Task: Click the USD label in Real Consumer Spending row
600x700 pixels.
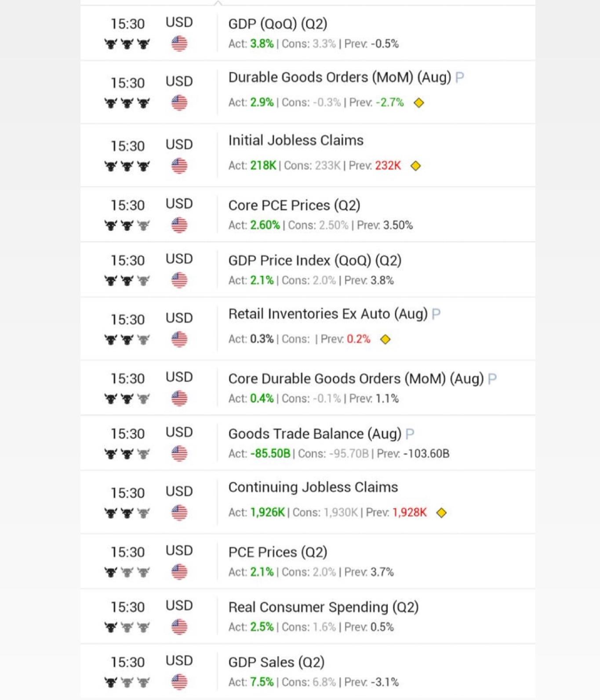Action: [x=179, y=606]
